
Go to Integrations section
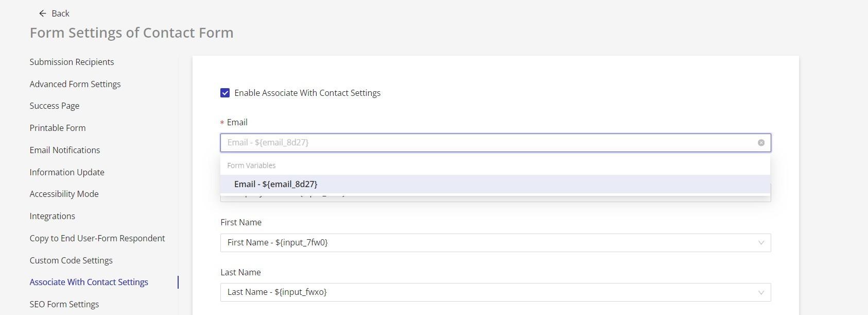[52, 216]
